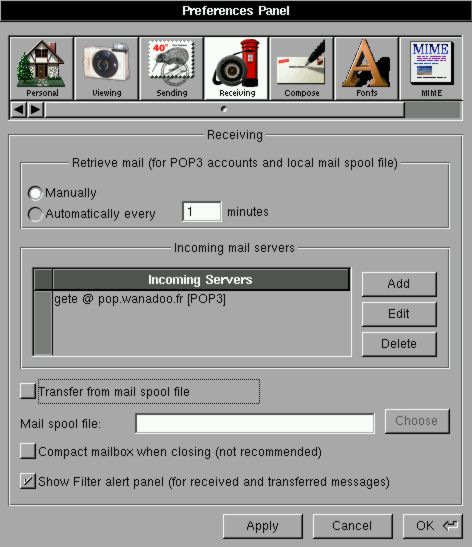Open the MIME document icon
This screenshot has height=547, width=472.
[x=431, y=68]
